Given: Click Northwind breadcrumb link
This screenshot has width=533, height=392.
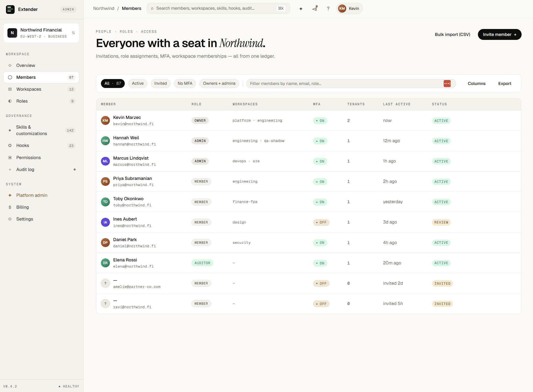Looking at the screenshot, I should click(x=104, y=8).
